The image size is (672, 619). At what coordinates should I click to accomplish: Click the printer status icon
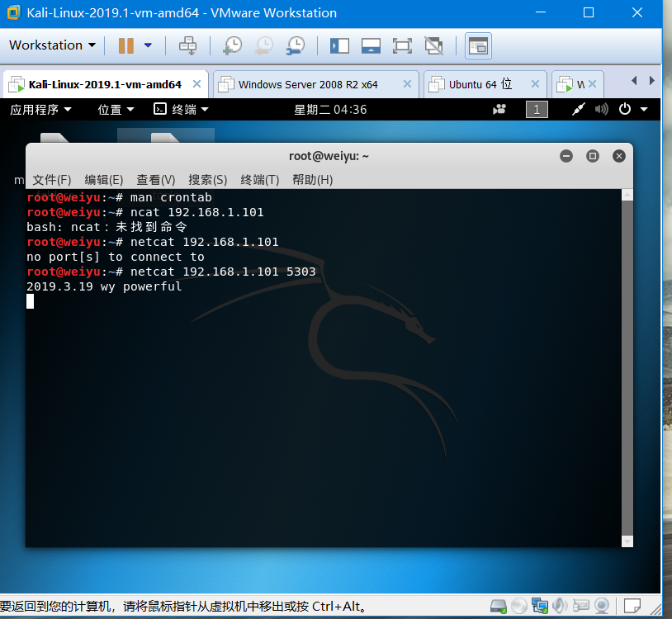coord(580,606)
